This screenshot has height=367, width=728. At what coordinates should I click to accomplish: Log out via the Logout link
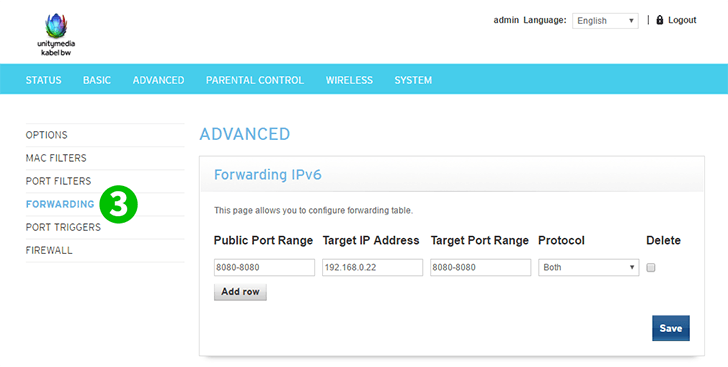(x=682, y=20)
